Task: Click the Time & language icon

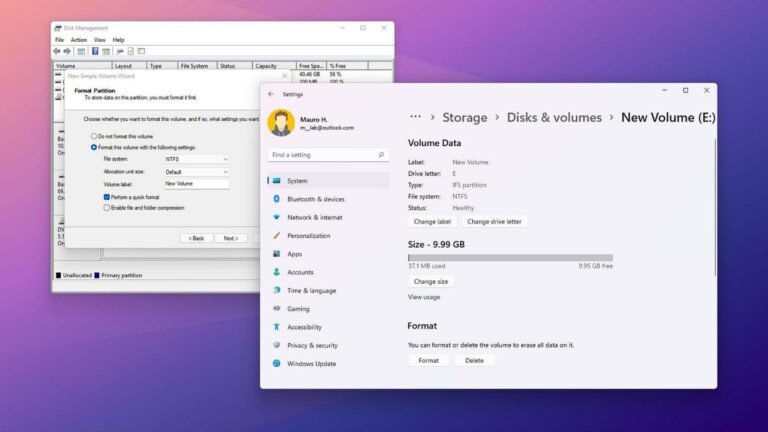Action: [277, 290]
